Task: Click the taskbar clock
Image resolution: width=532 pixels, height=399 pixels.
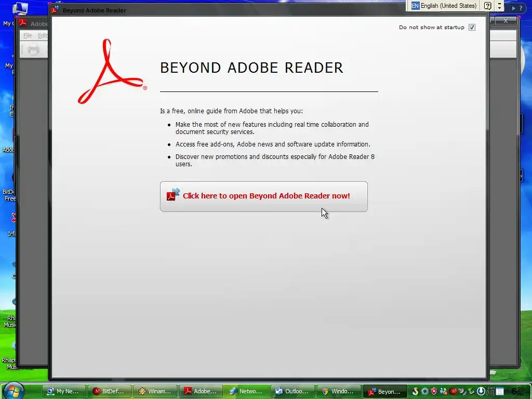Action: (519, 391)
